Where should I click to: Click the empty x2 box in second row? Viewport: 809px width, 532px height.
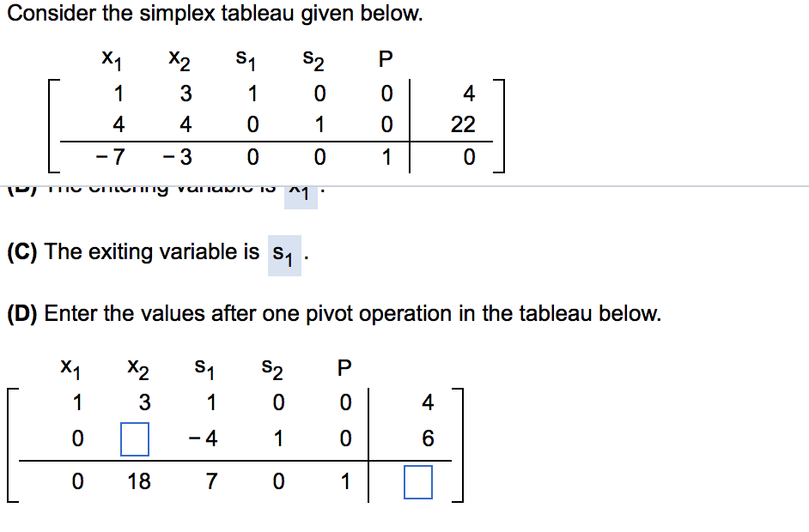[x=135, y=439]
